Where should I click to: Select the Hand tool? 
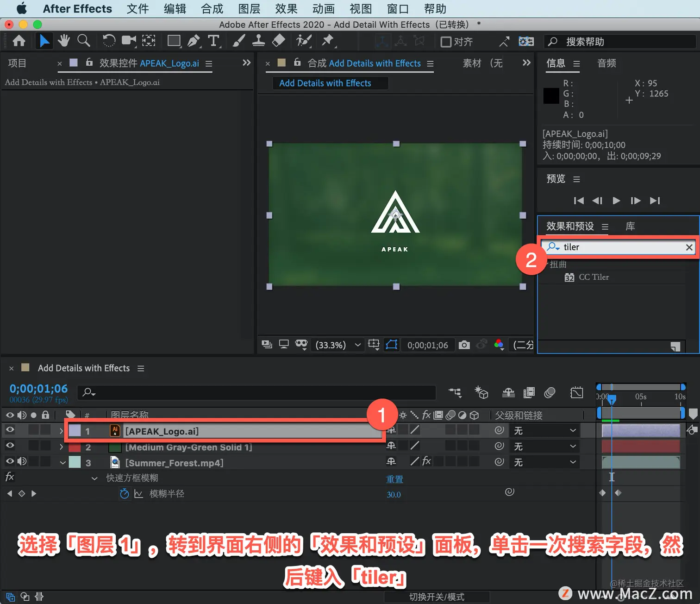[x=64, y=41]
